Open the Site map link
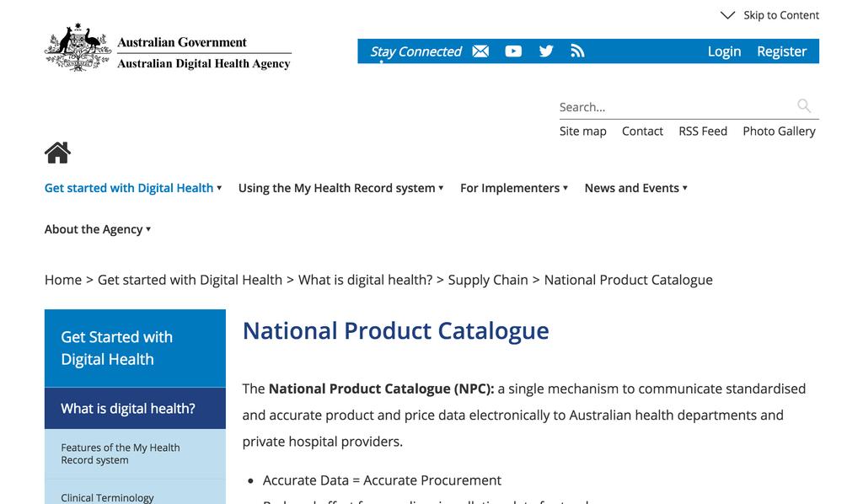 point(583,131)
